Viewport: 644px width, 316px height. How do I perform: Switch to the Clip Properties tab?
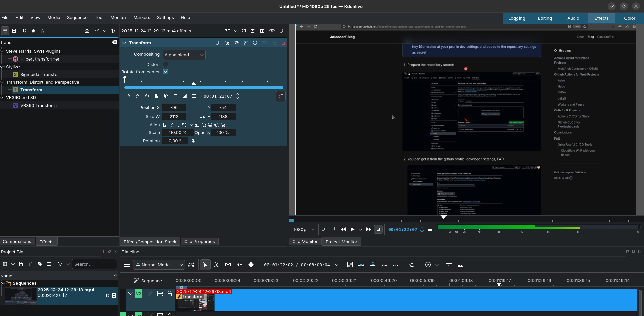click(199, 242)
